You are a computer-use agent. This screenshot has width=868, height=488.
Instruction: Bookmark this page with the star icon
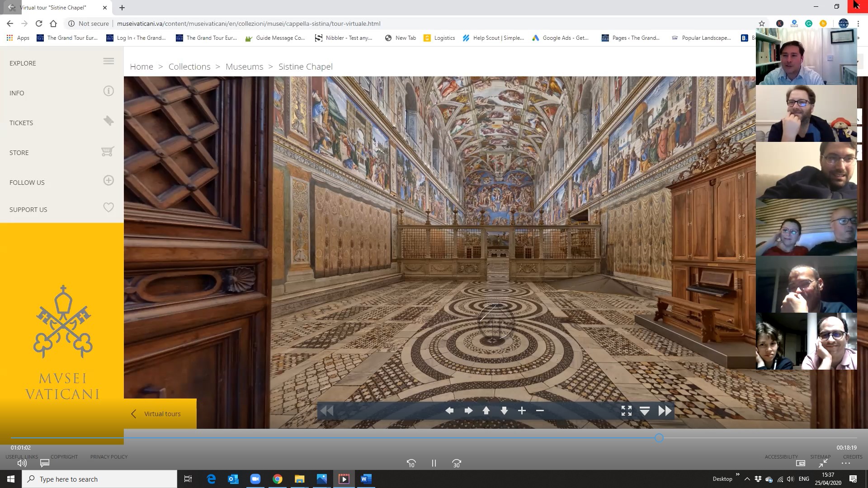pyautogui.click(x=762, y=23)
